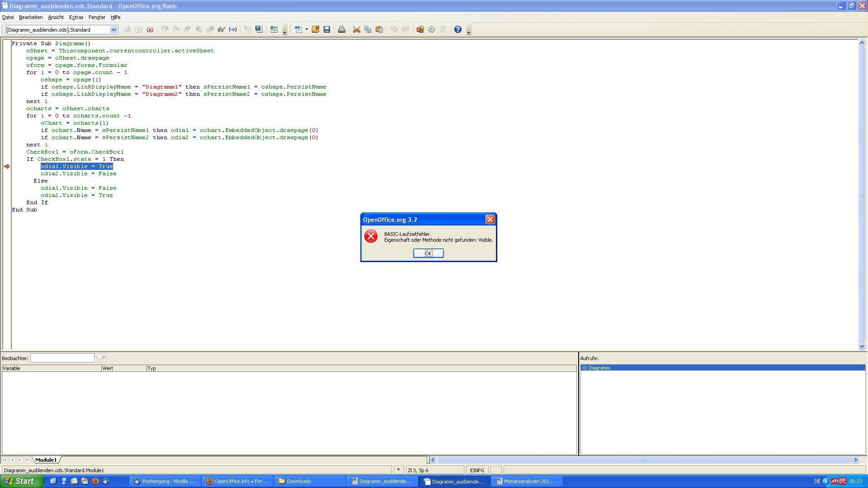Open the Extras menu
Viewport: 868px width, 488px height.
[76, 17]
